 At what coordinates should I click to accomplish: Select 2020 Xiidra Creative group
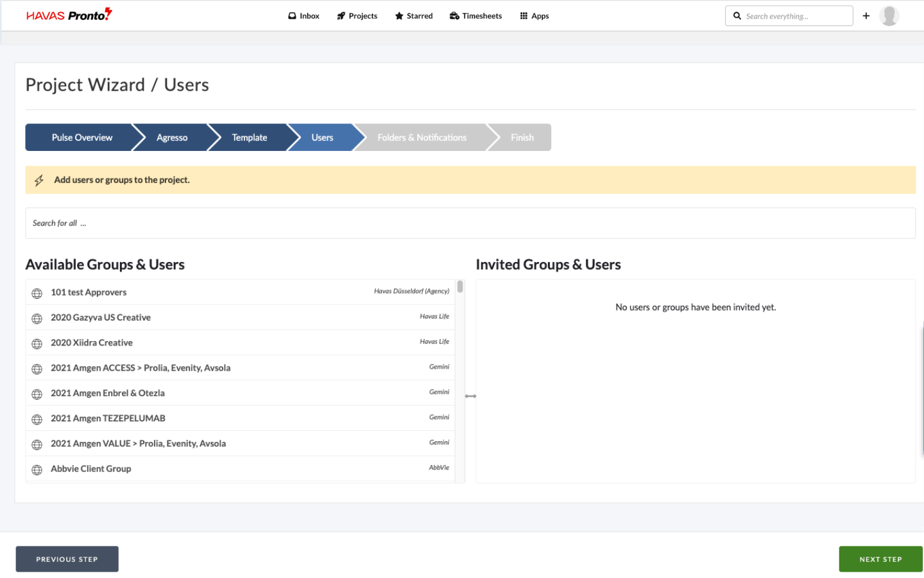241,342
